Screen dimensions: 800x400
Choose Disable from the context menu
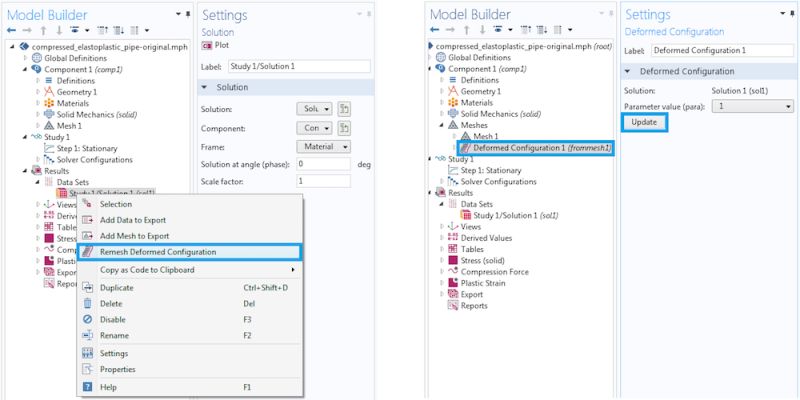(190, 319)
